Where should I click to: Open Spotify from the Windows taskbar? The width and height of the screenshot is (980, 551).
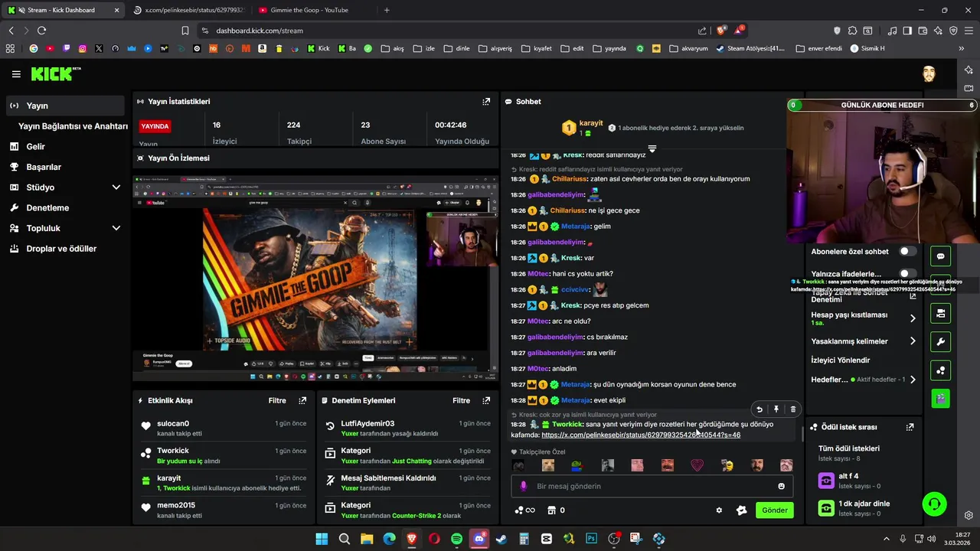click(456, 539)
